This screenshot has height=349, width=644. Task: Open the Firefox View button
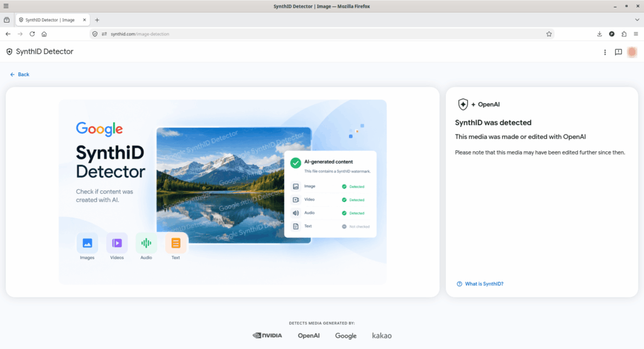[x=6, y=19]
